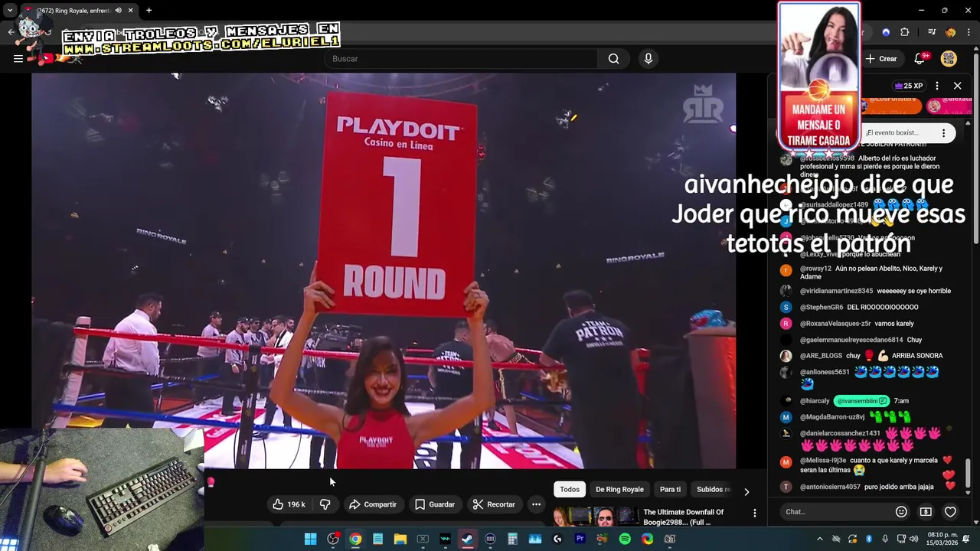Viewport: 980px width, 551px height.
Task: Like the video with 196 k likes
Action: [x=289, y=504]
